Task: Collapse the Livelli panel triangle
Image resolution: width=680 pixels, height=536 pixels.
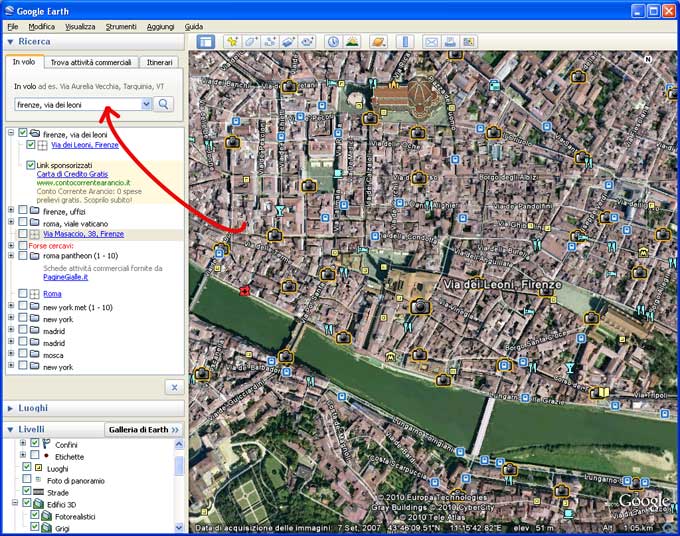Action: pyautogui.click(x=10, y=430)
